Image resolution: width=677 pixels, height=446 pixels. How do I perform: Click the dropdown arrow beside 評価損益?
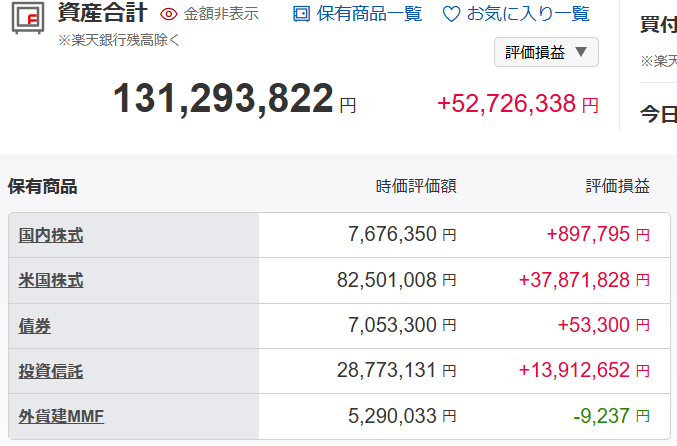[x=581, y=52]
